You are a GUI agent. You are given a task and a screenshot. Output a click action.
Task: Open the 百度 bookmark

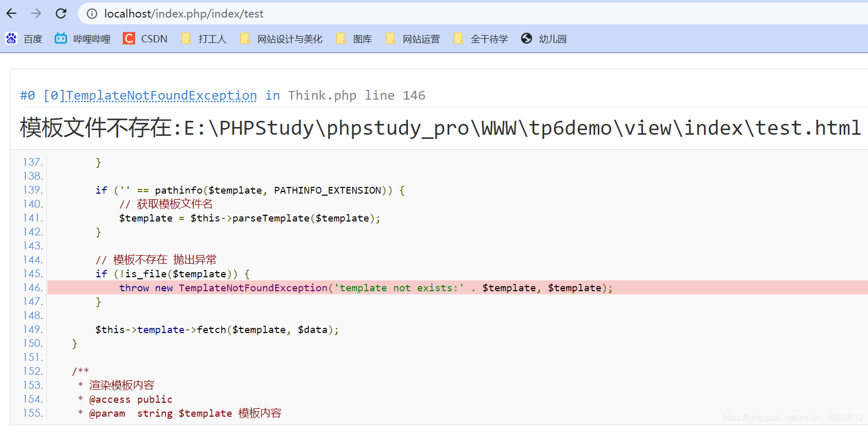click(x=24, y=39)
